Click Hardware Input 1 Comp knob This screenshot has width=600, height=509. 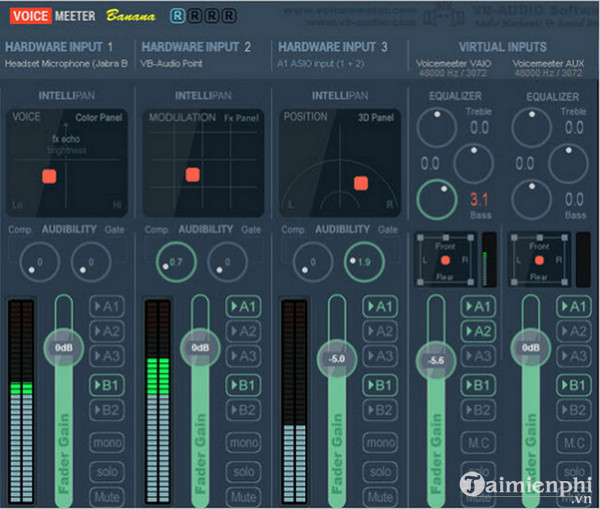(39, 262)
